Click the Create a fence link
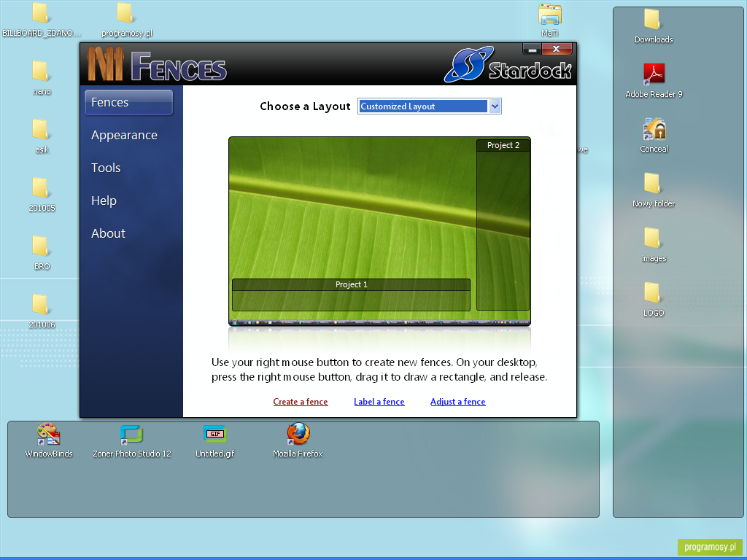This screenshot has height=560, width=747. [x=301, y=402]
